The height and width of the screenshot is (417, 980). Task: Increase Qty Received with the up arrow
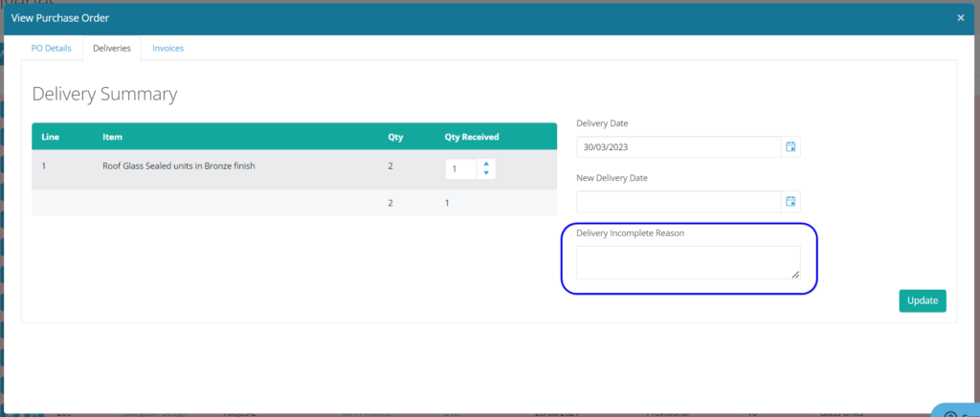point(486,164)
